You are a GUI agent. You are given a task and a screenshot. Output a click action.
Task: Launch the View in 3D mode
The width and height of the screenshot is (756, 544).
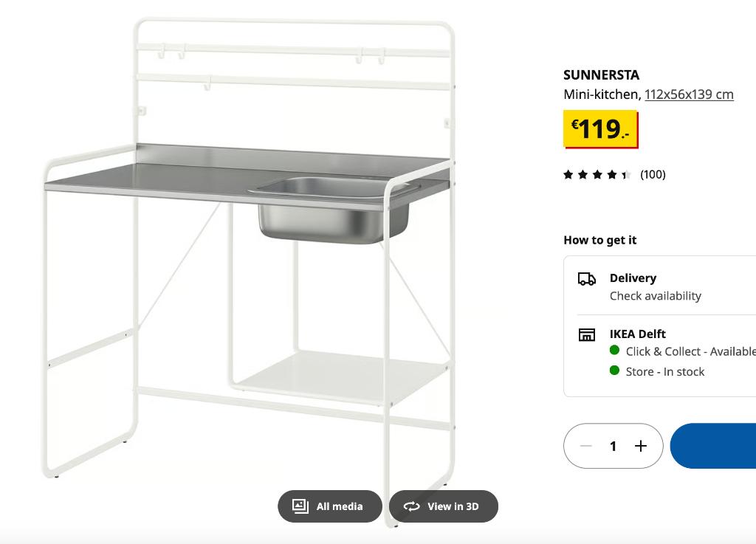point(443,506)
